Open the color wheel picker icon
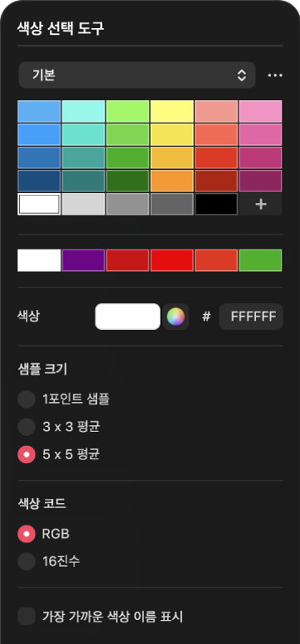Viewport: 300px width, 644px height. [x=176, y=317]
